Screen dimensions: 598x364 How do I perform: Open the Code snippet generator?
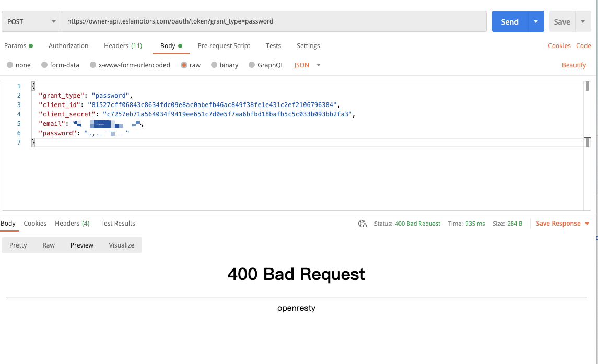pyautogui.click(x=583, y=45)
